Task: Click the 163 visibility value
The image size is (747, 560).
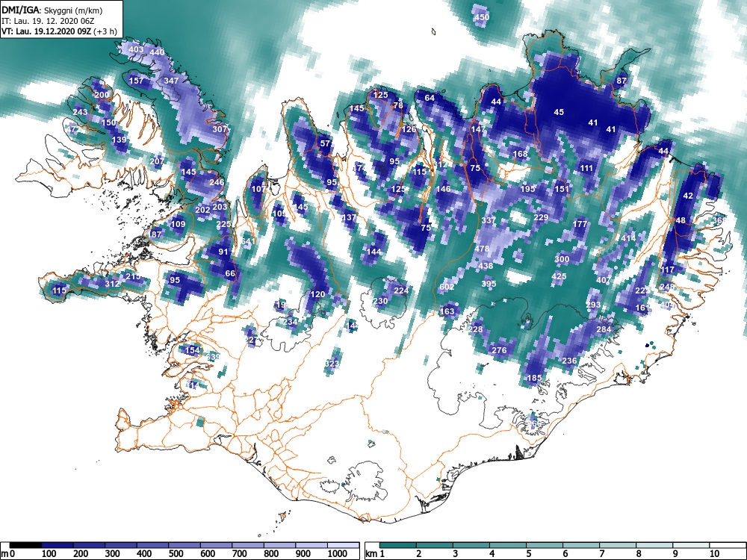Action: click(447, 311)
